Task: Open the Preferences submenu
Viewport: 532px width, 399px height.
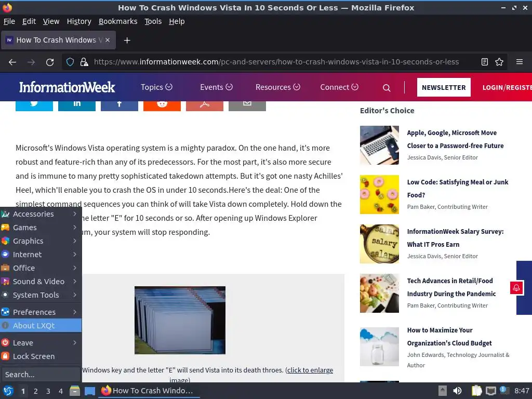Action: 41,312
